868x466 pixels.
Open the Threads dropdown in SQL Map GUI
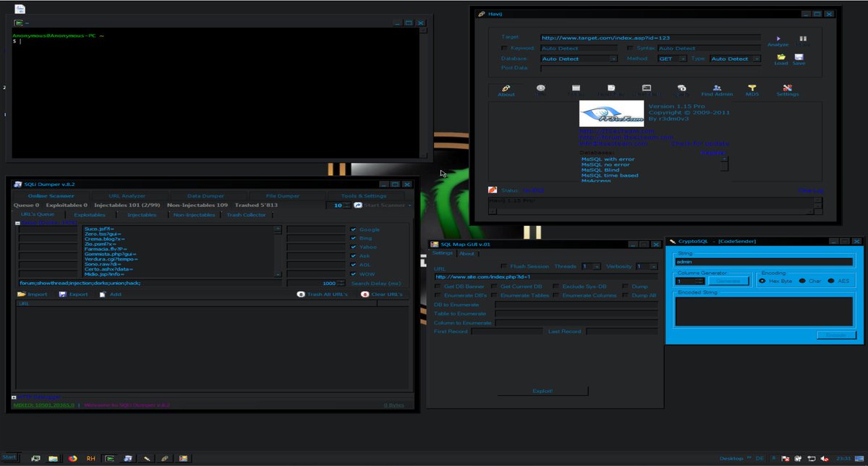595,266
